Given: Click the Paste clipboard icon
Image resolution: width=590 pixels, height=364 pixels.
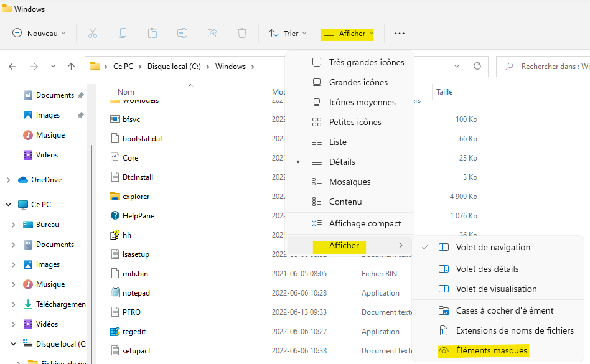Looking at the screenshot, I should pyautogui.click(x=152, y=33).
